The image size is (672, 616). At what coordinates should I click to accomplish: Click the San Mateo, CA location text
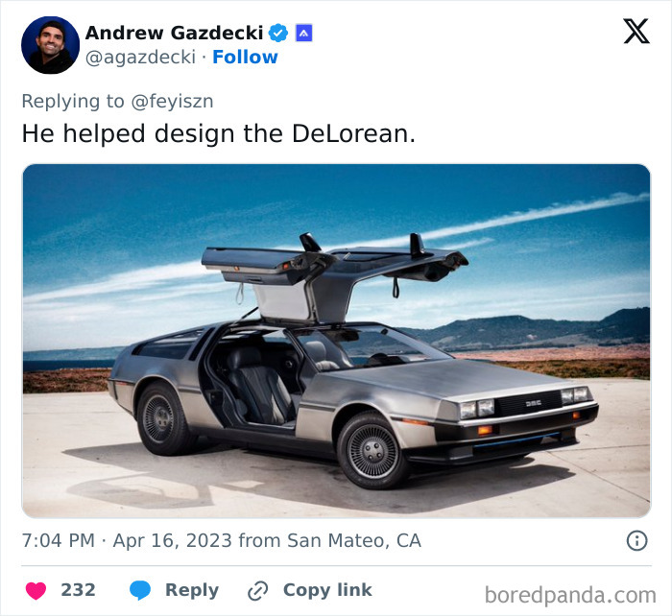[x=354, y=540]
